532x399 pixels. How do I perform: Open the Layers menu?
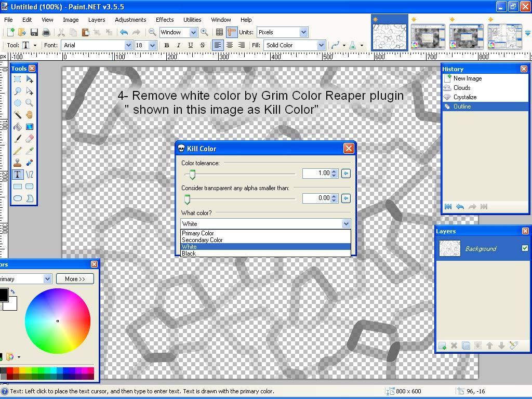point(97,20)
